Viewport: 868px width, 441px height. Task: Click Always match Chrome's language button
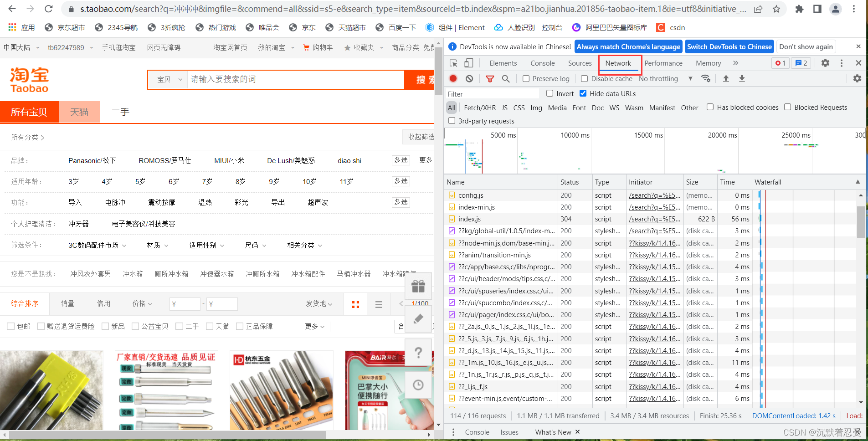tap(628, 46)
